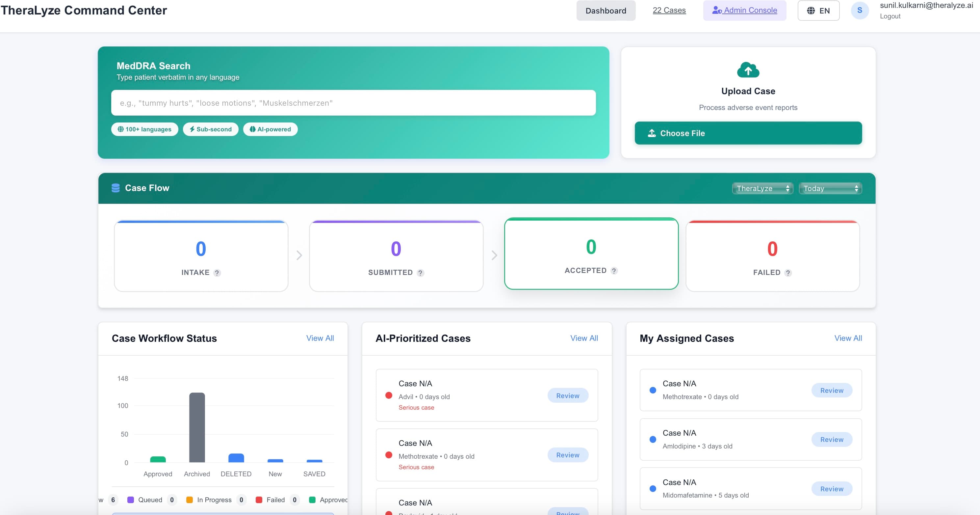Click red dot on prioritized Methotrexate case
This screenshot has height=515, width=980.
click(x=388, y=455)
